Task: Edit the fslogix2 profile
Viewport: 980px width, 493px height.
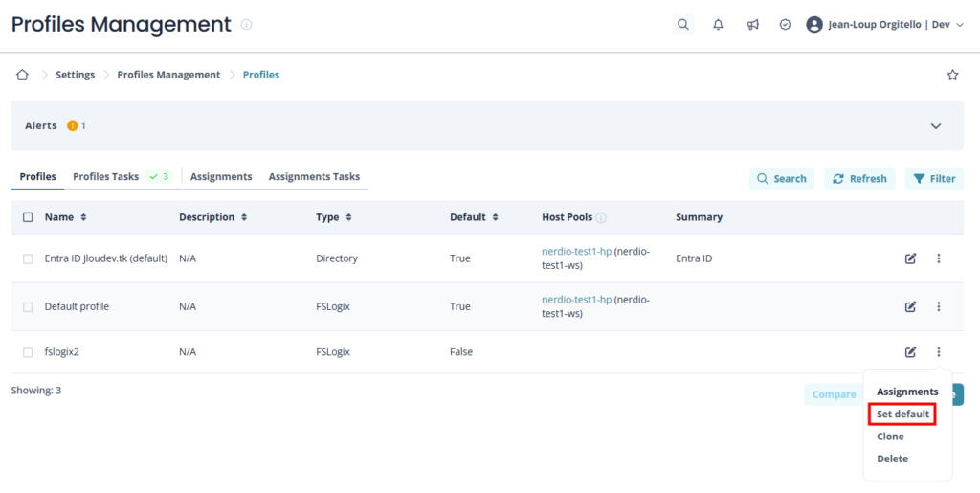Action: (x=911, y=351)
